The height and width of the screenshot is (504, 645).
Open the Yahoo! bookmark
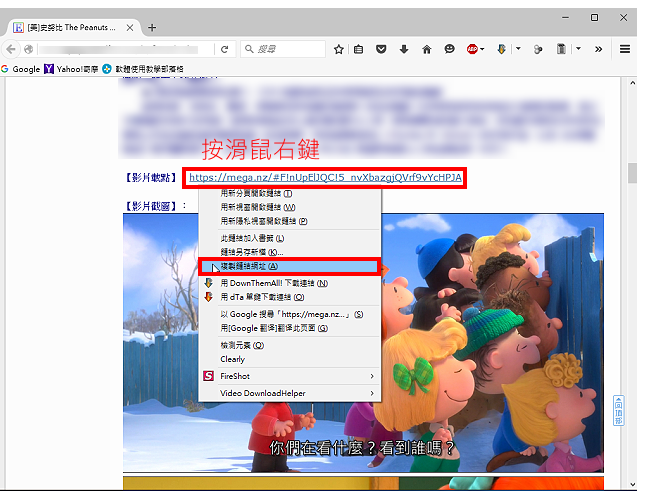(x=72, y=69)
